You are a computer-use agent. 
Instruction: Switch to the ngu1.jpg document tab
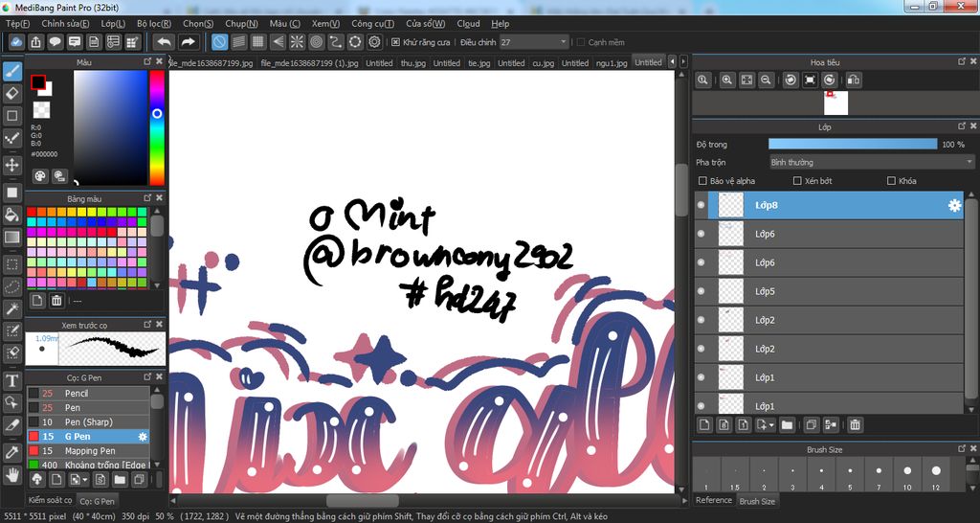(612, 63)
